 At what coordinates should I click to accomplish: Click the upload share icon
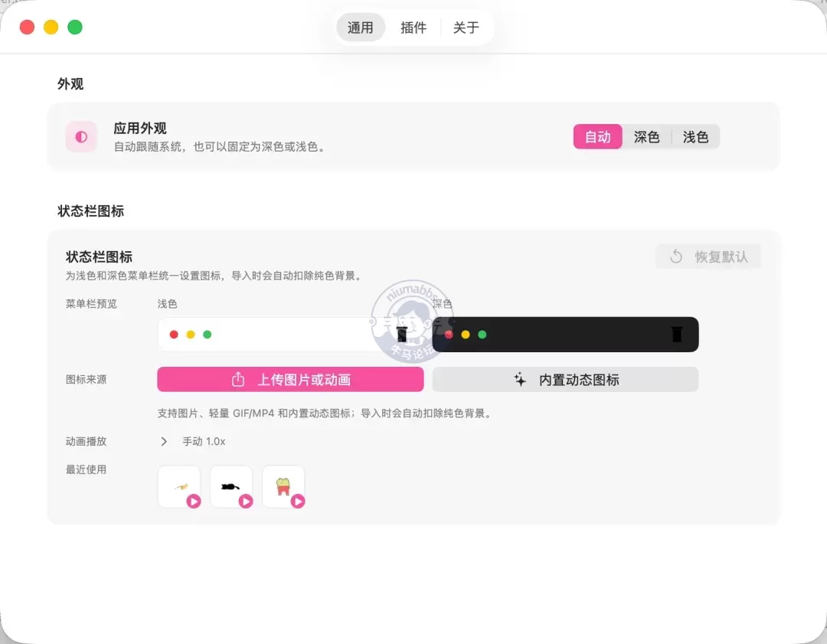[238, 379]
